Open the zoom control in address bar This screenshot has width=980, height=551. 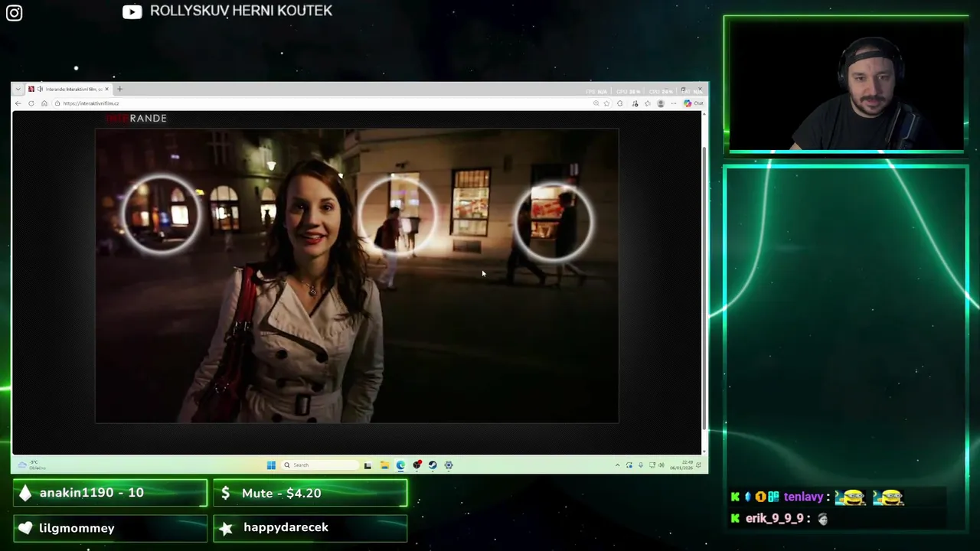pyautogui.click(x=596, y=103)
